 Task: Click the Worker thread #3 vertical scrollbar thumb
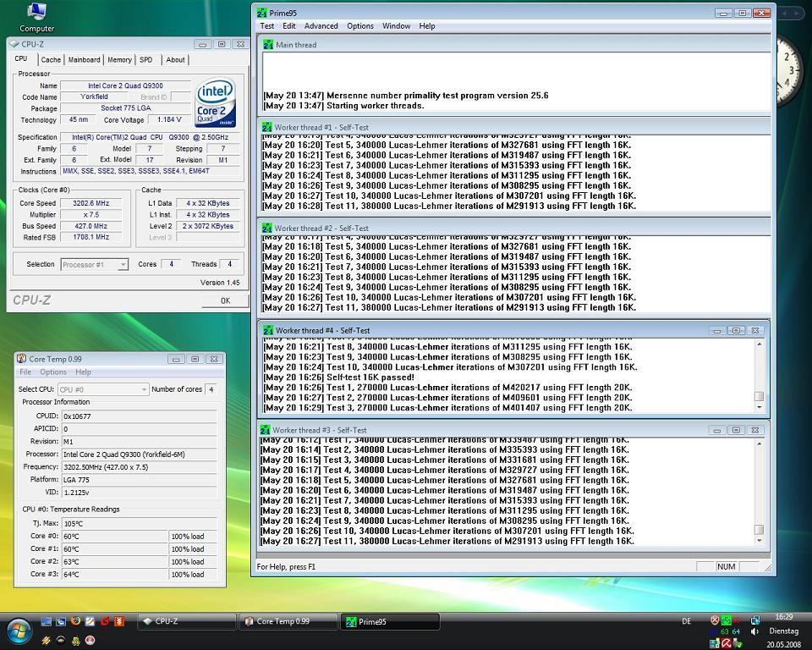point(760,529)
